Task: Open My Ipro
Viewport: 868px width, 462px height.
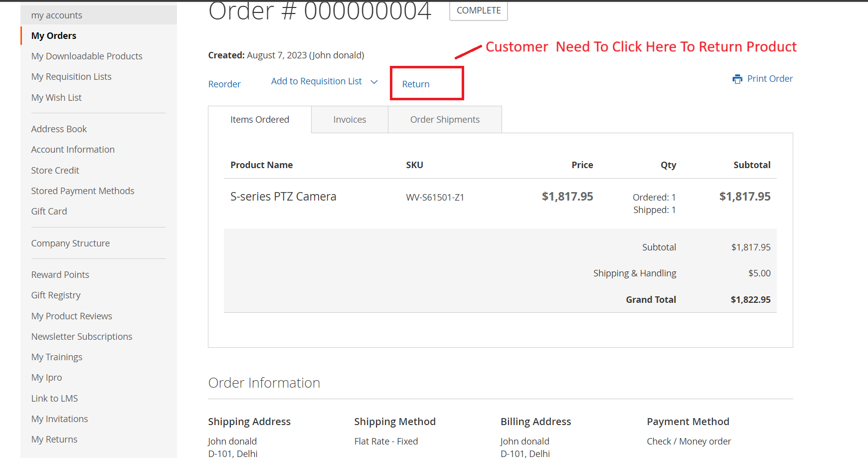Action: click(x=46, y=378)
